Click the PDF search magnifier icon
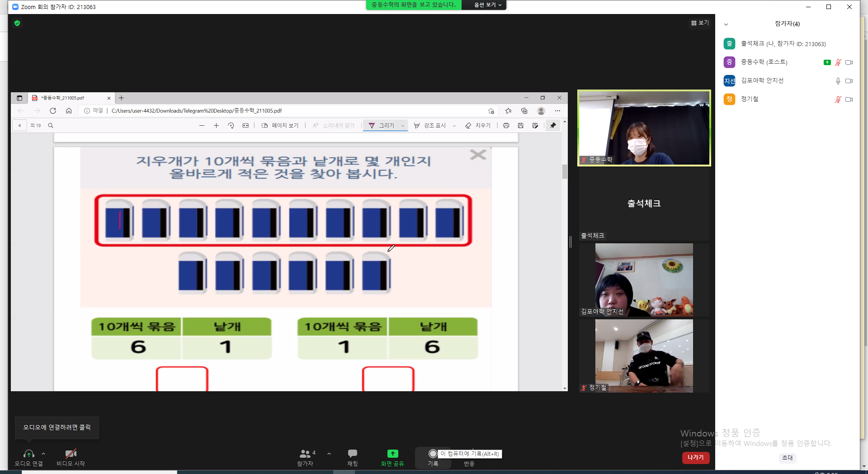Screen dimensions: 868x474 pos(51,125)
